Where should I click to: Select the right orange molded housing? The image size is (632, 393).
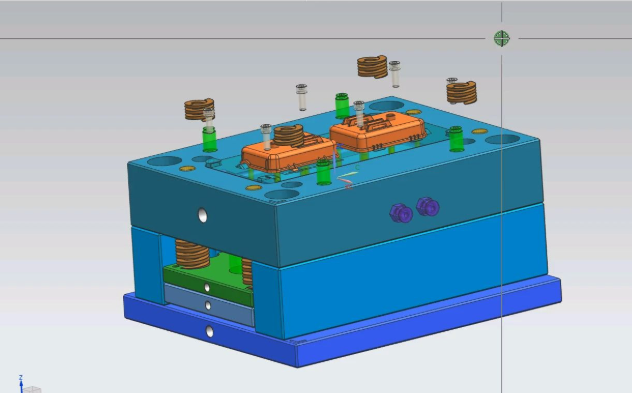coord(378,132)
